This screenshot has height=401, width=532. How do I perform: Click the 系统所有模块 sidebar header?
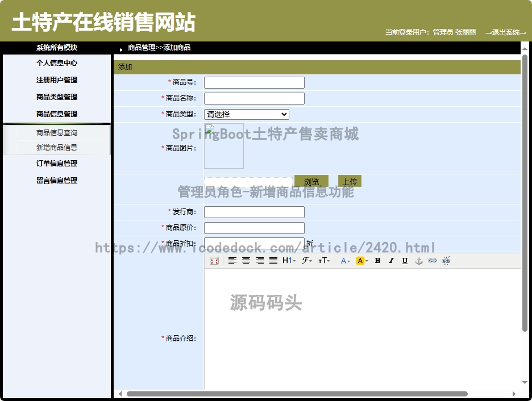(57, 48)
